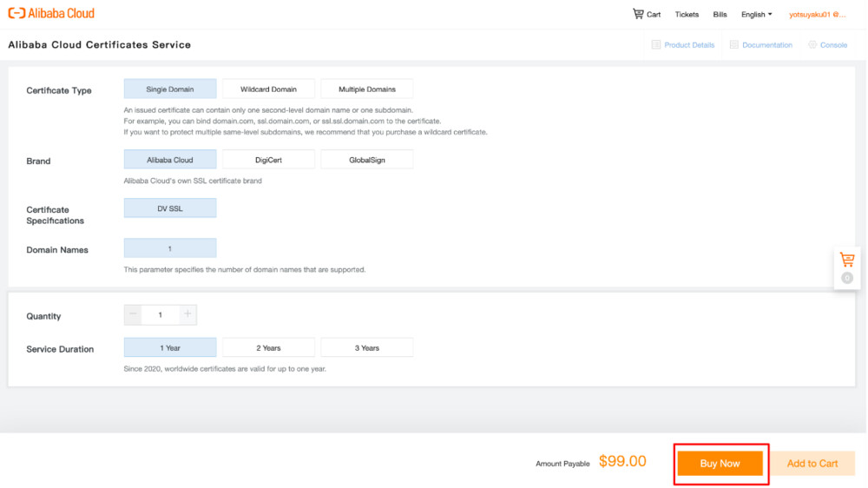Viewport: 868px width, 488px height.
Task: Click the Product Details page icon
Action: 656,45
